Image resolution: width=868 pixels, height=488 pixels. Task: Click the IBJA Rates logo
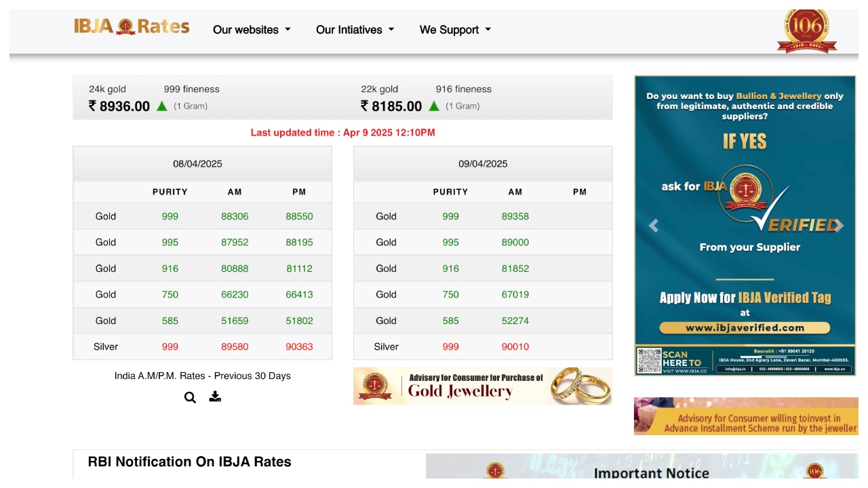[x=132, y=27]
